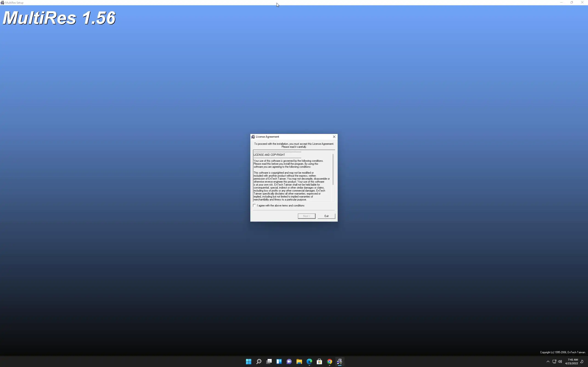Open the Widgets taskbar icon
Viewport: 588px width, 367px height.
[279, 361]
